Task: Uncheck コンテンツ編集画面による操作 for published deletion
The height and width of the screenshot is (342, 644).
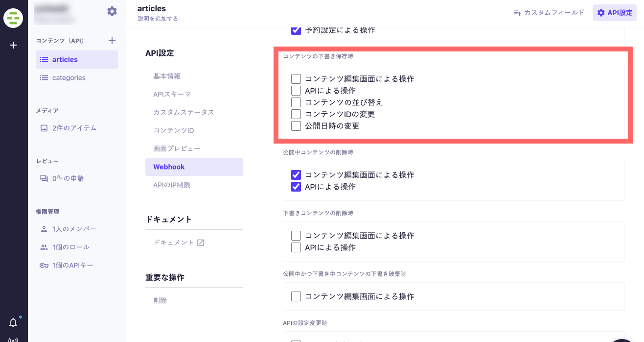Action: (x=296, y=175)
